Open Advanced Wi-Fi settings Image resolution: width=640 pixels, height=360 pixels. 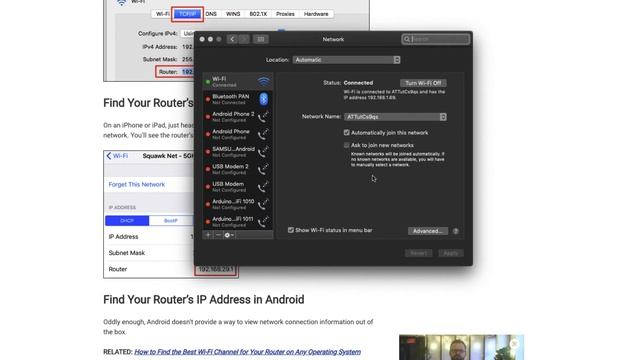point(427,231)
